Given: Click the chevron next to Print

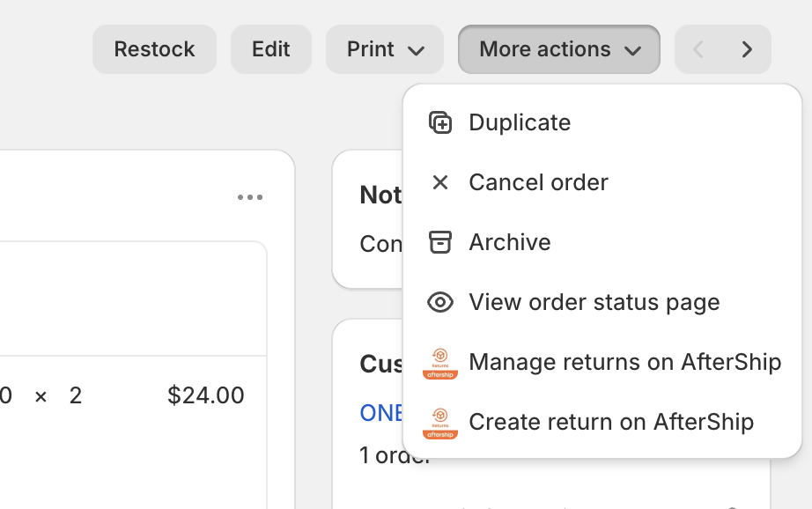Looking at the screenshot, I should tap(417, 50).
